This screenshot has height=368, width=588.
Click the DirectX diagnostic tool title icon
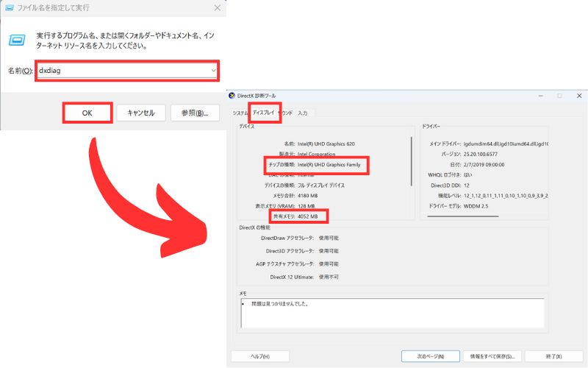(232, 96)
